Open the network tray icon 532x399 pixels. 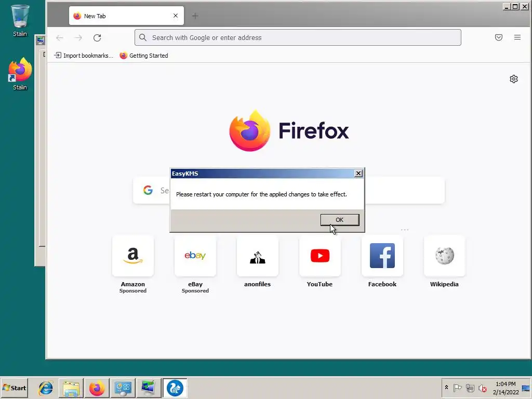470,388
